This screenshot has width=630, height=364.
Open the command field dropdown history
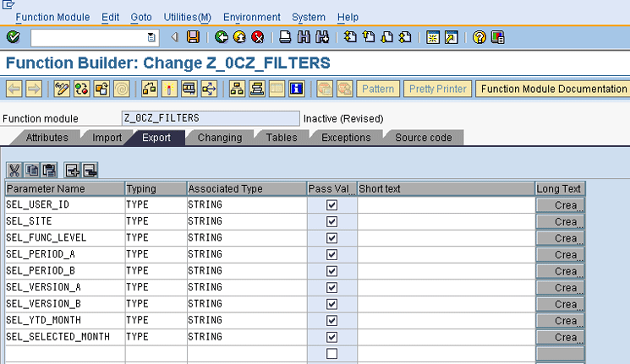pos(152,37)
